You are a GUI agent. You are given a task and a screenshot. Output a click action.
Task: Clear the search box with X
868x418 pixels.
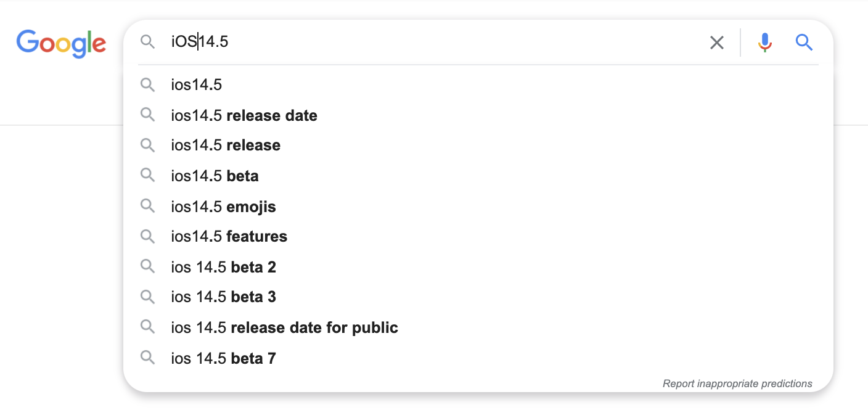(x=716, y=43)
